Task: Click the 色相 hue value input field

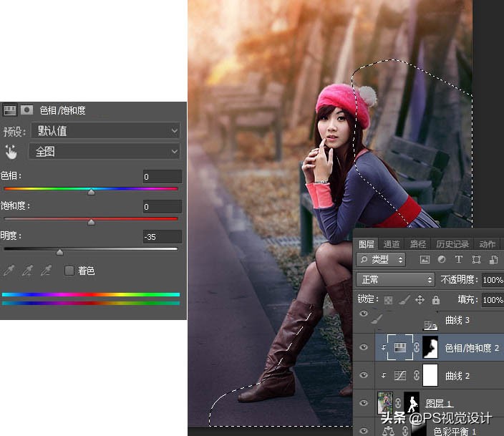Action: (161, 177)
